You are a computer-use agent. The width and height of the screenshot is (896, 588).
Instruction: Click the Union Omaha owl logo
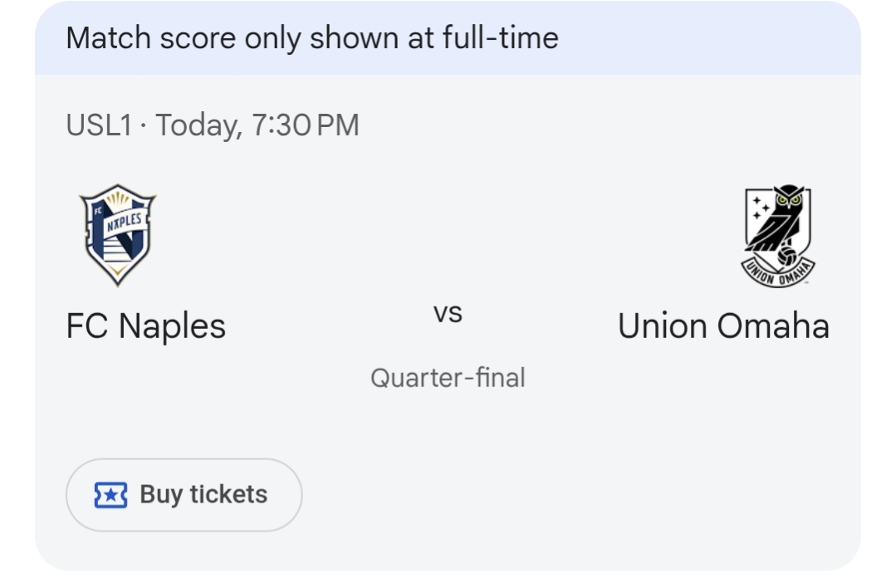tap(777, 236)
